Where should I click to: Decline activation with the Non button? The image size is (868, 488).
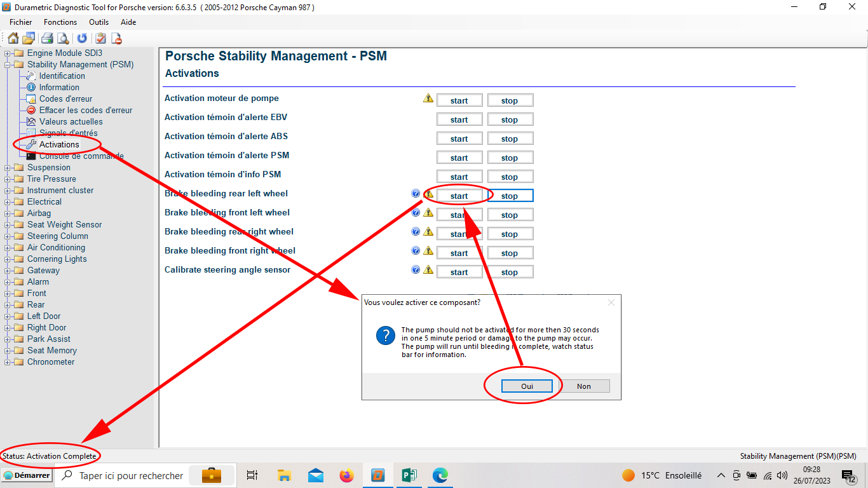click(584, 386)
